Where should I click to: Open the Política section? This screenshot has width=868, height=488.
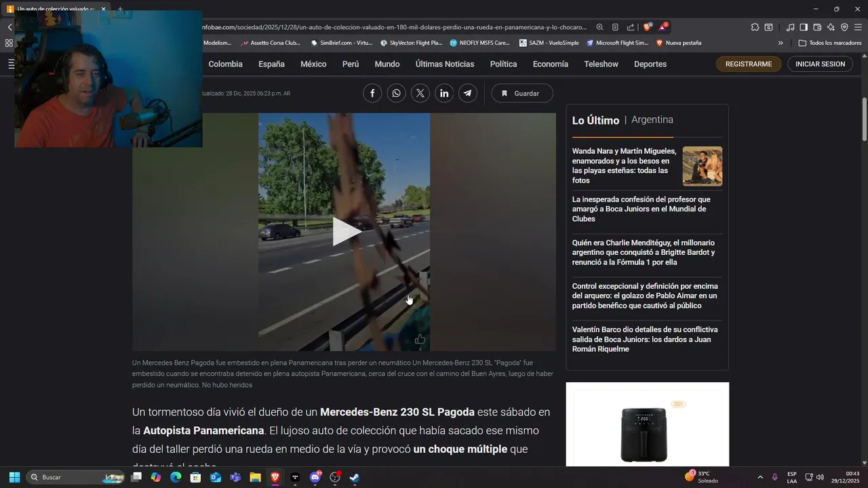click(503, 64)
